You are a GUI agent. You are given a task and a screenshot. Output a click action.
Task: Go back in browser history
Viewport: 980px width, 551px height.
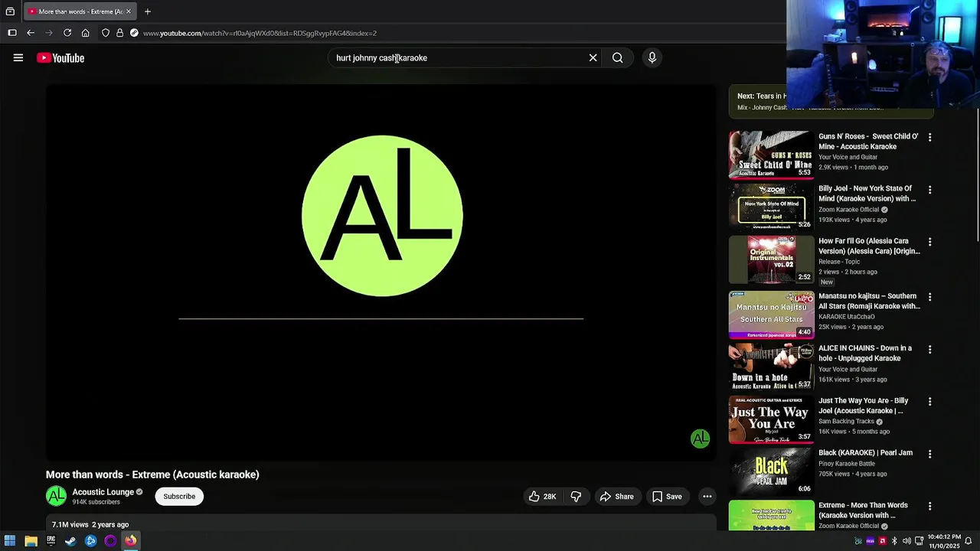pyautogui.click(x=31, y=33)
